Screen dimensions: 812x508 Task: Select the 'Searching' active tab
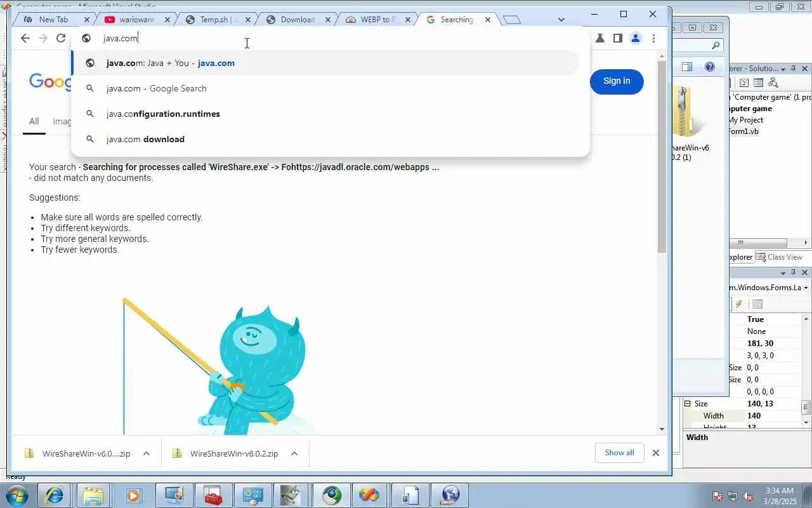[457, 20]
